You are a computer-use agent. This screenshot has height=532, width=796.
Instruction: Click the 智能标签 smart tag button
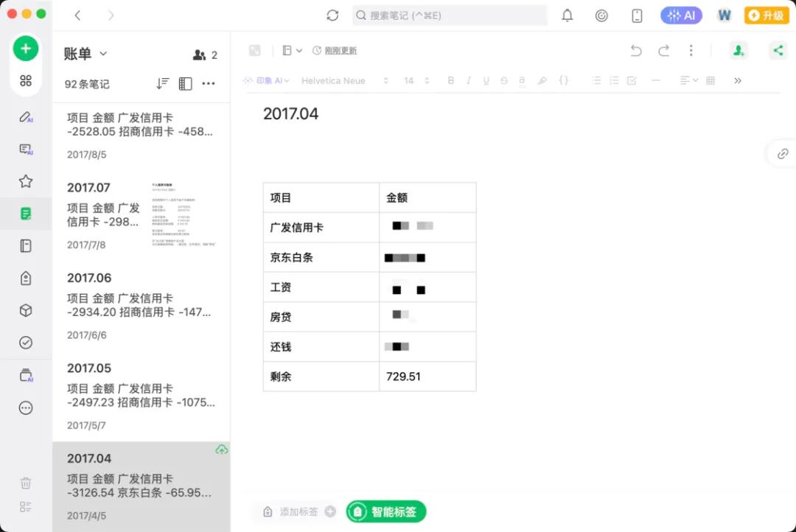pyautogui.click(x=386, y=511)
